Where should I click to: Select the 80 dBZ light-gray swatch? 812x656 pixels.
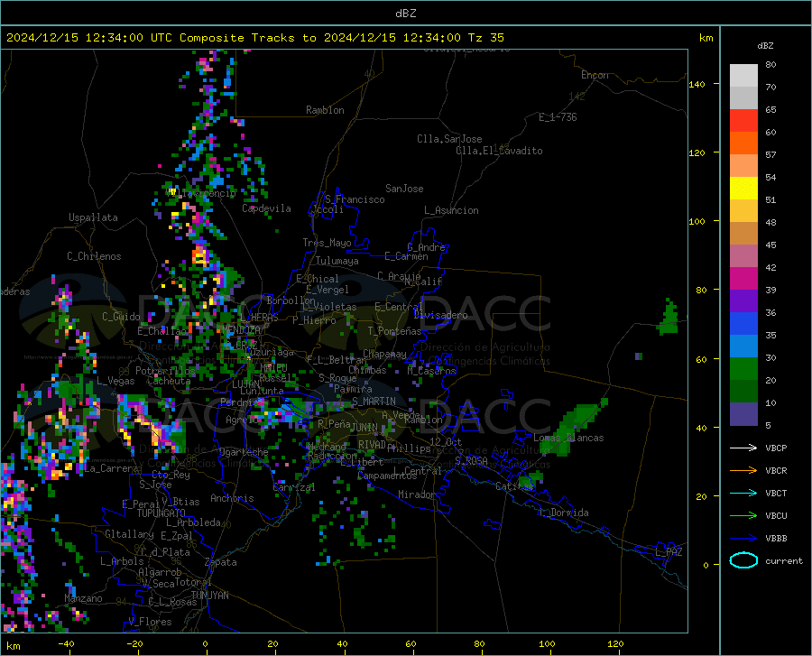[743, 75]
